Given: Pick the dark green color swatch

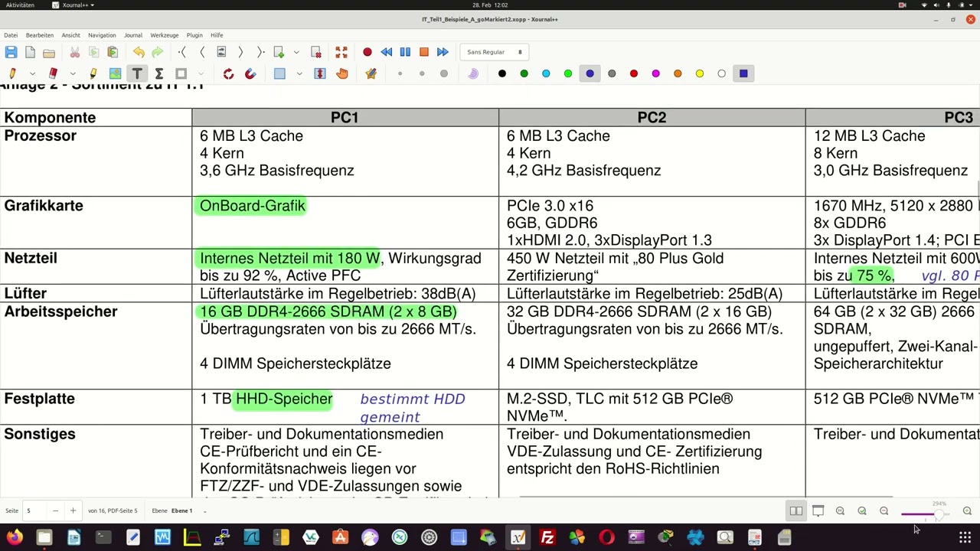Looking at the screenshot, I should pos(524,73).
